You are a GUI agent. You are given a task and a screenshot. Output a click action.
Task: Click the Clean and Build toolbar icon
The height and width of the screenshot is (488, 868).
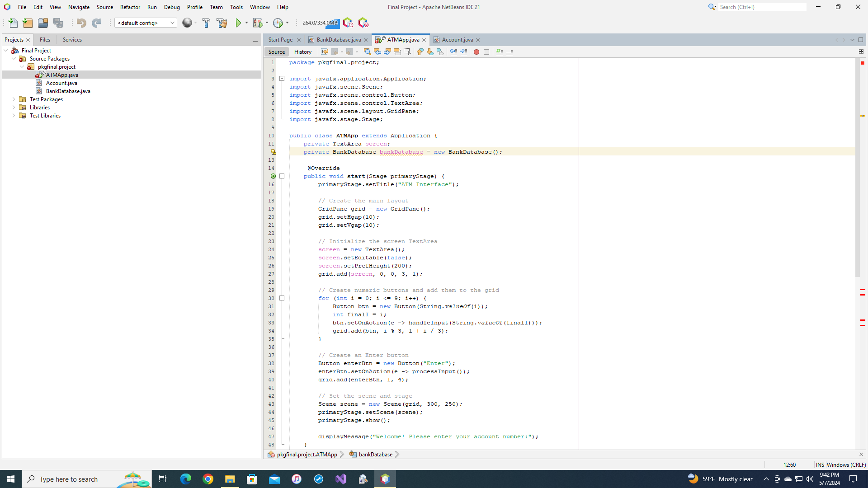tap(222, 23)
